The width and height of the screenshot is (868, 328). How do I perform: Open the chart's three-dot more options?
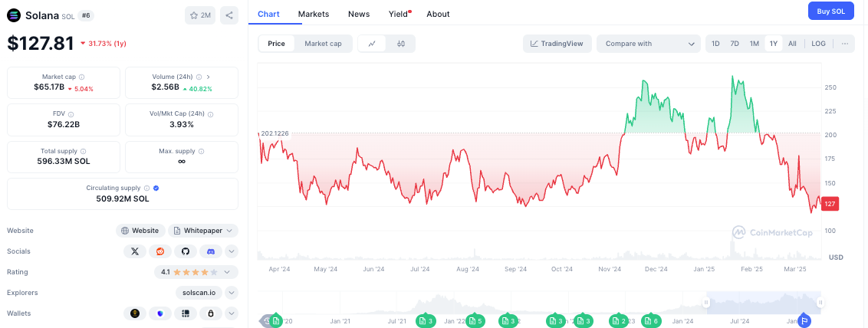click(845, 44)
